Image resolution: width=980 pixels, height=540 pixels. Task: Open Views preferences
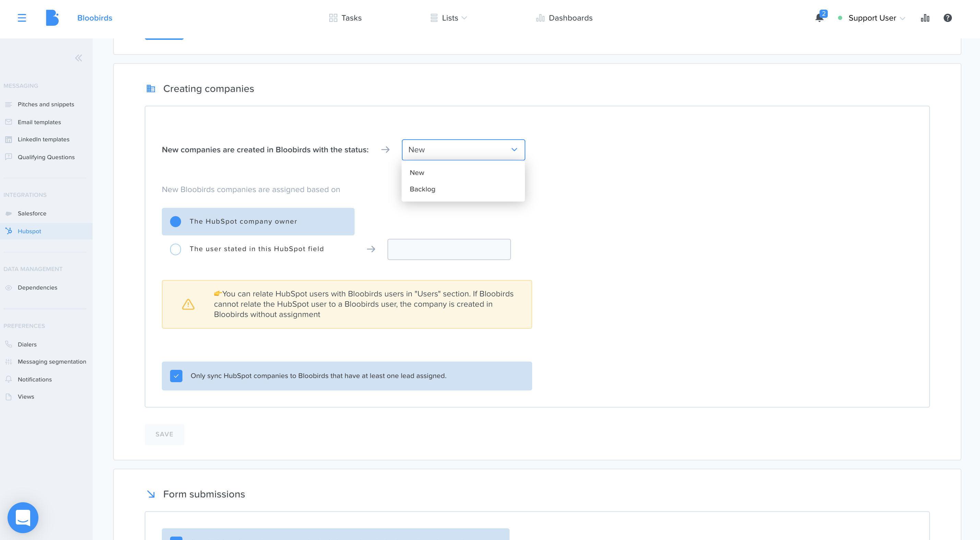click(26, 397)
